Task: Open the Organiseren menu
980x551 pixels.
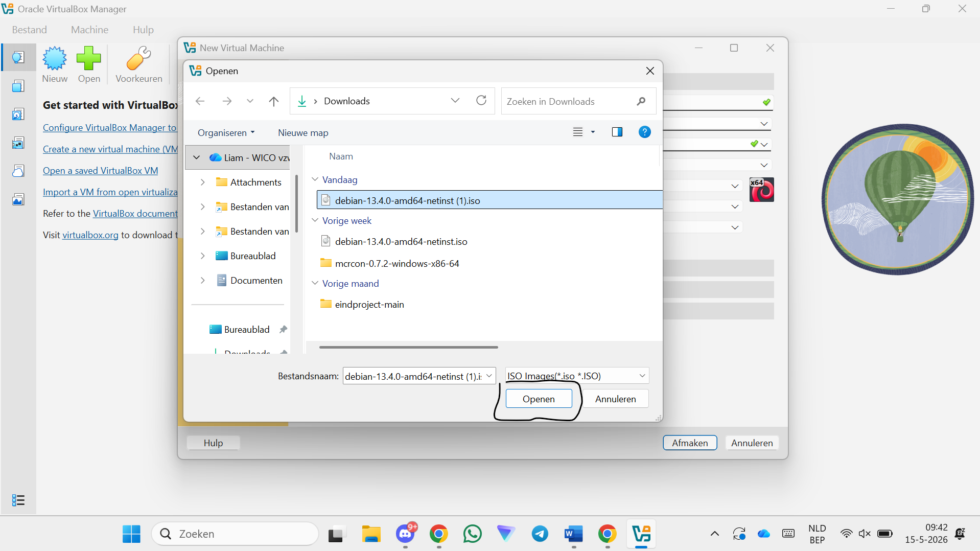Action: [x=226, y=133]
